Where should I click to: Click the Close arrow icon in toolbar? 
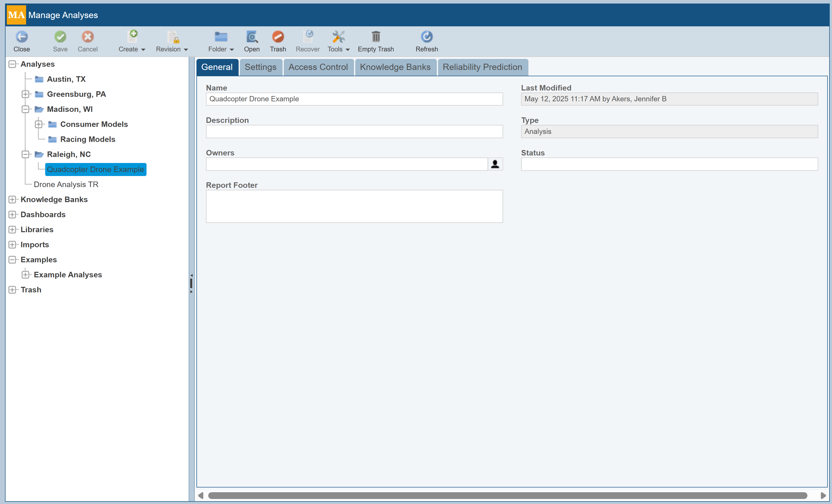coord(22,37)
